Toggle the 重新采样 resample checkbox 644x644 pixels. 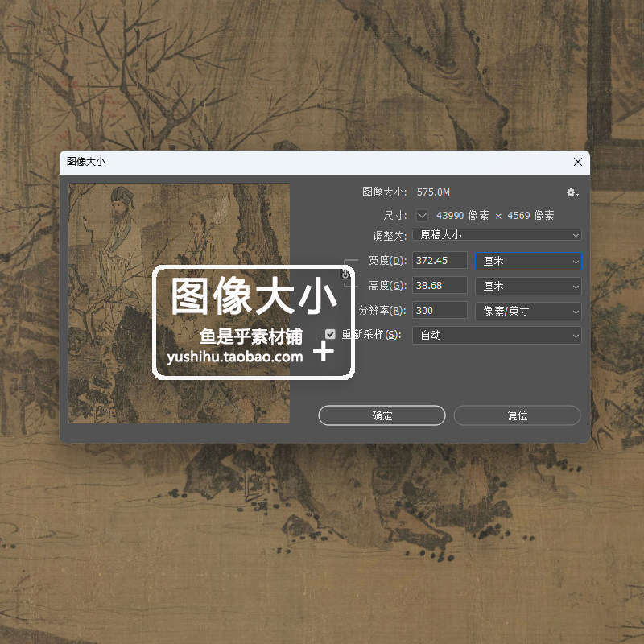[x=330, y=334]
